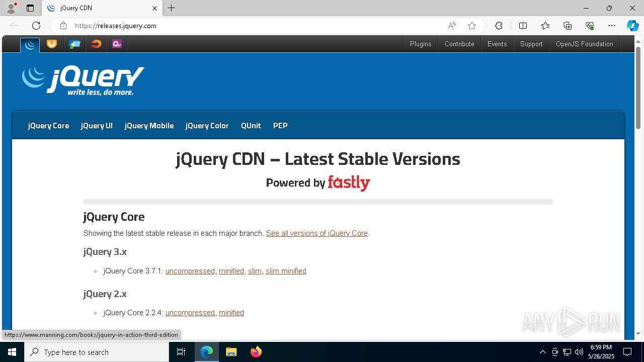Open volume control speaker icon
The width and height of the screenshot is (644, 362).
tap(579, 352)
